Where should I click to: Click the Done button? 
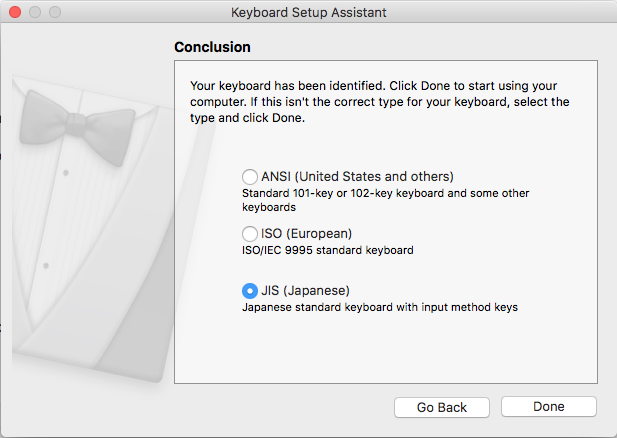[549, 406]
